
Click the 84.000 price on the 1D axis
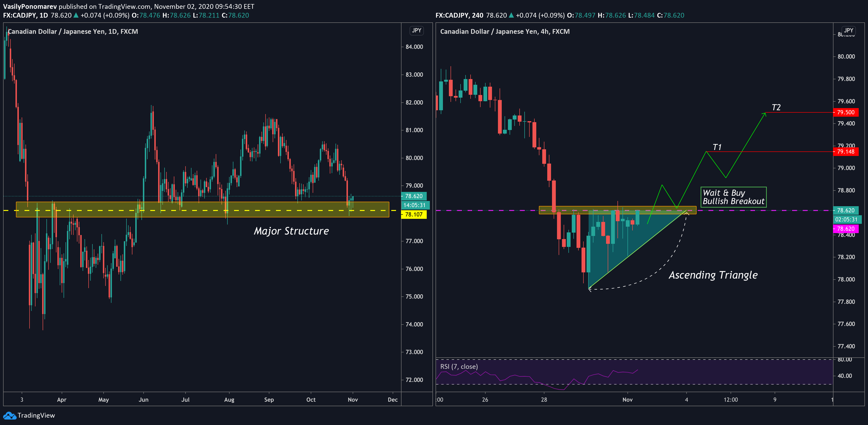pos(414,47)
